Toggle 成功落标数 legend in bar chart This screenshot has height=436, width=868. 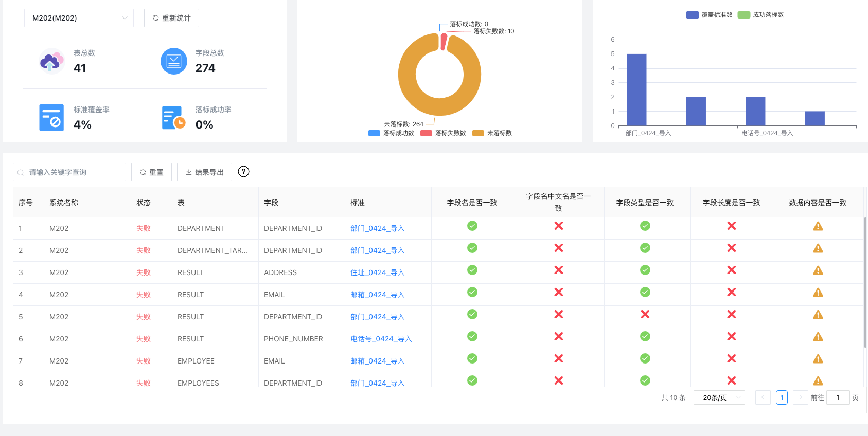coord(760,15)
